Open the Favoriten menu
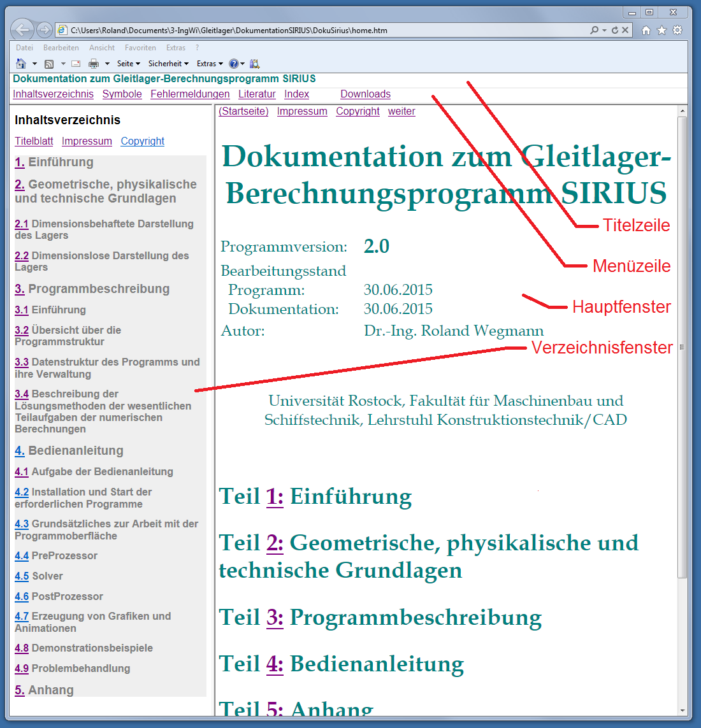Image resolution: width=701 pixels, height=728 pixels. [140, 48]
